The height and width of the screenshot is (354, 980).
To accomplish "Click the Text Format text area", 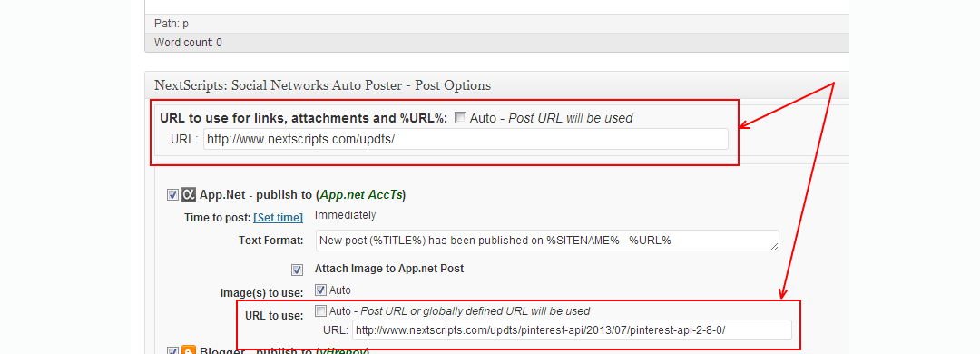I will [548, 241].
